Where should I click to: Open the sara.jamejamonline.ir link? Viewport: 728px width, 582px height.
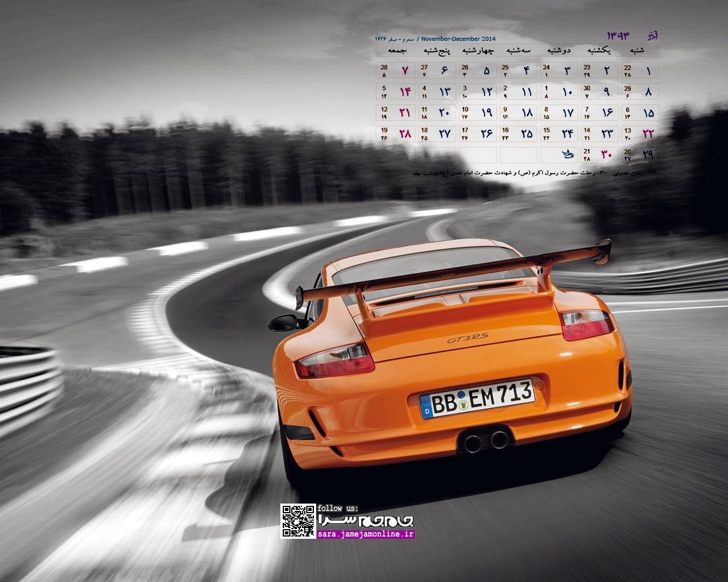click(366, 534)
